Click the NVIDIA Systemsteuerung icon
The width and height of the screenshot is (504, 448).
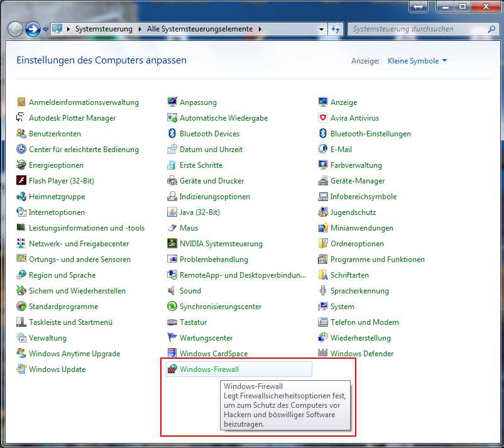click(172, 243)
